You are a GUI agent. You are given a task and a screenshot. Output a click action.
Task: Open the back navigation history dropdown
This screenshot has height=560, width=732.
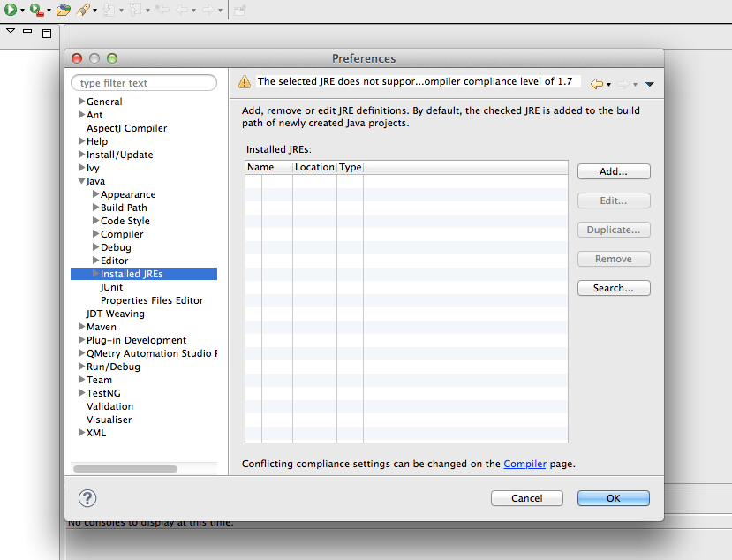coord(608,85)
